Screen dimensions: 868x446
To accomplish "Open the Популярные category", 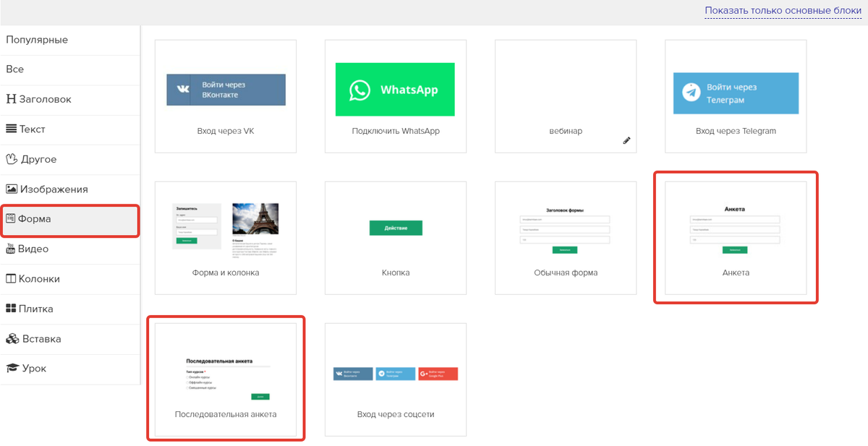I will pos(69,40).
